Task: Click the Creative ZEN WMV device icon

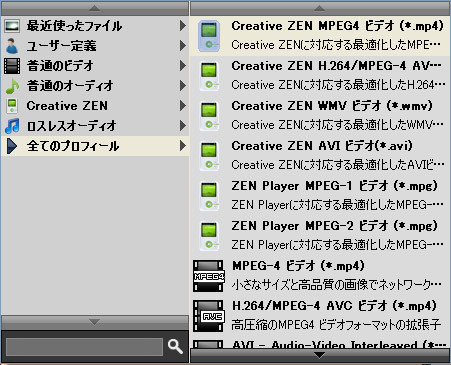Action: coord(209,116)
